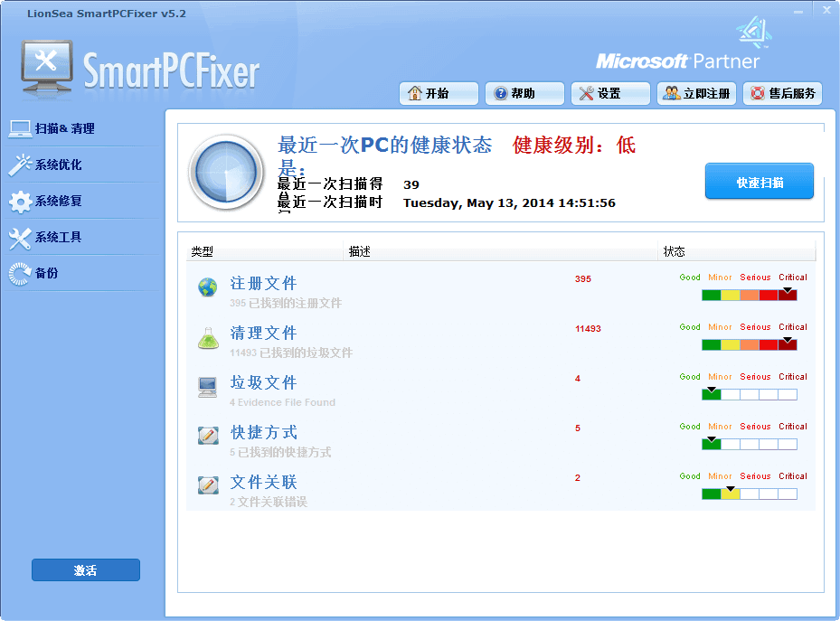
Task: Click the green flask icon for 清理文件
Action: point(209,336)
